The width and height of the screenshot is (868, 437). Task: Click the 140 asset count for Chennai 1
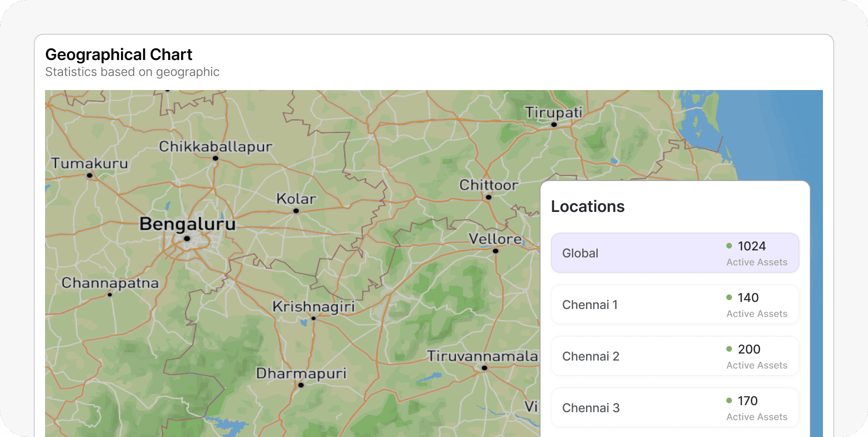pos(748,298)
